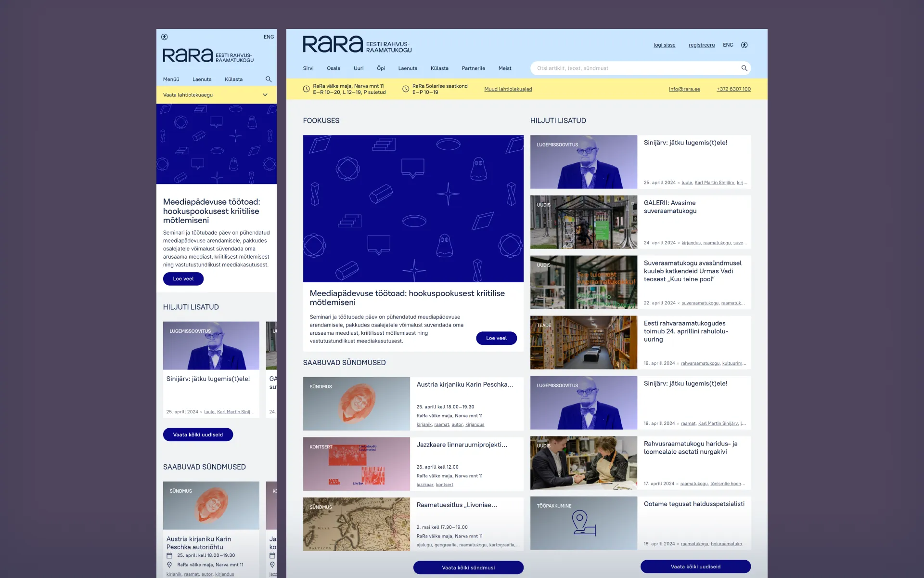Open the GALERII Avasime suveraamatukogu thumbnail
Image resolution: width=924 pixels, height=578 pixels.
pos(583,222)
